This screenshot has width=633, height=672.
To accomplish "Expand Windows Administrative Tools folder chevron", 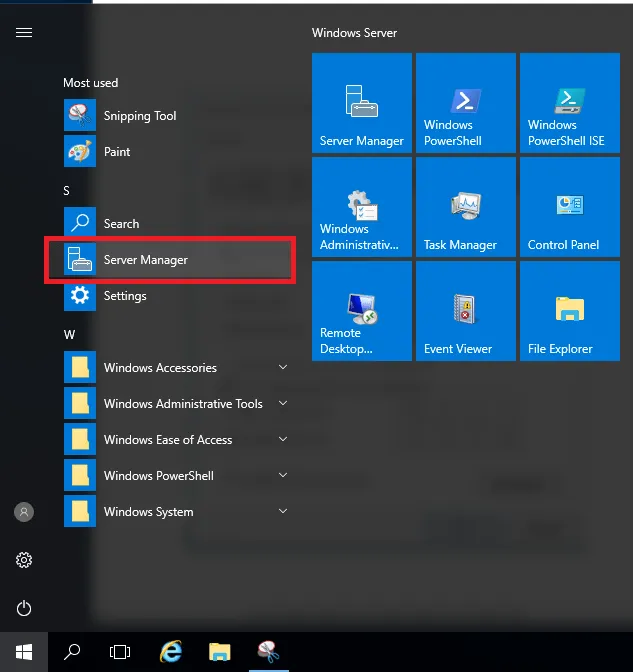I will 283,403.
